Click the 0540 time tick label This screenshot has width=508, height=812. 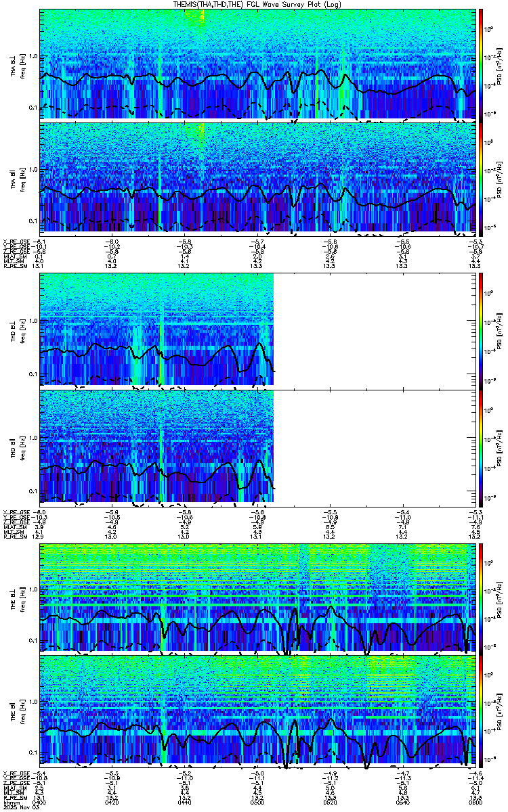tap(402, 803)
